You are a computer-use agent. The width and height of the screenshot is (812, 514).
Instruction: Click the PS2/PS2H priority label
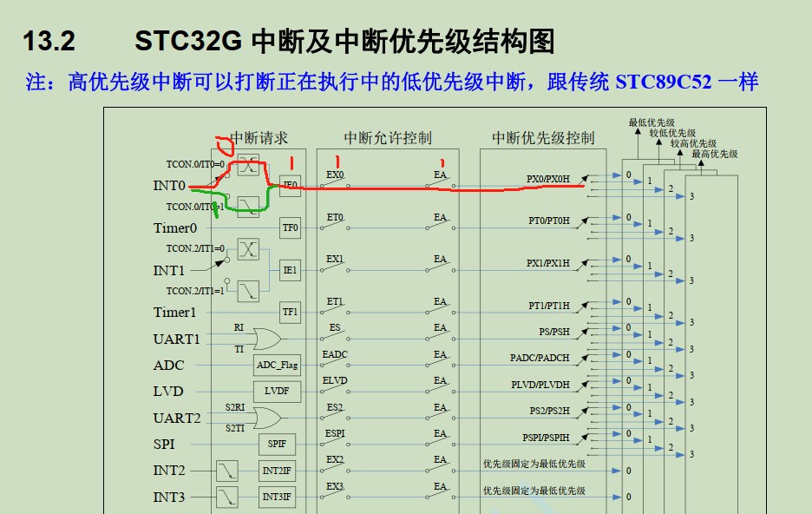tap(549, 411)
